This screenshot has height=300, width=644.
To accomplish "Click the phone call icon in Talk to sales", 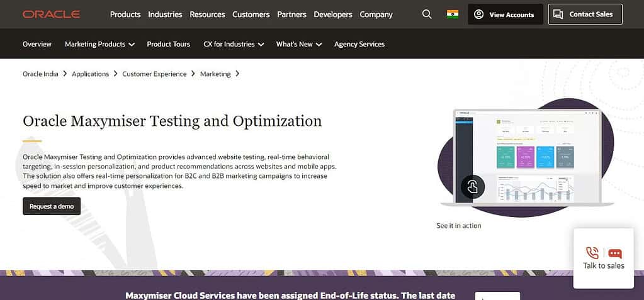I will click(x=592, y=253).
